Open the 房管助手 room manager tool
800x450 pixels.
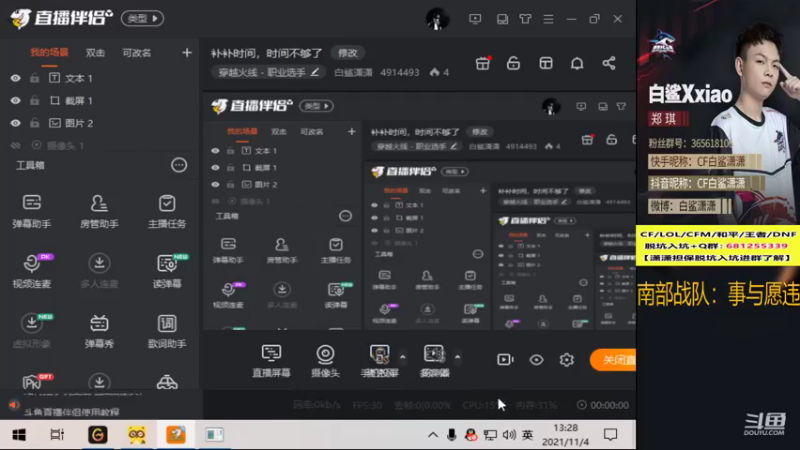(x=99, y=211)
